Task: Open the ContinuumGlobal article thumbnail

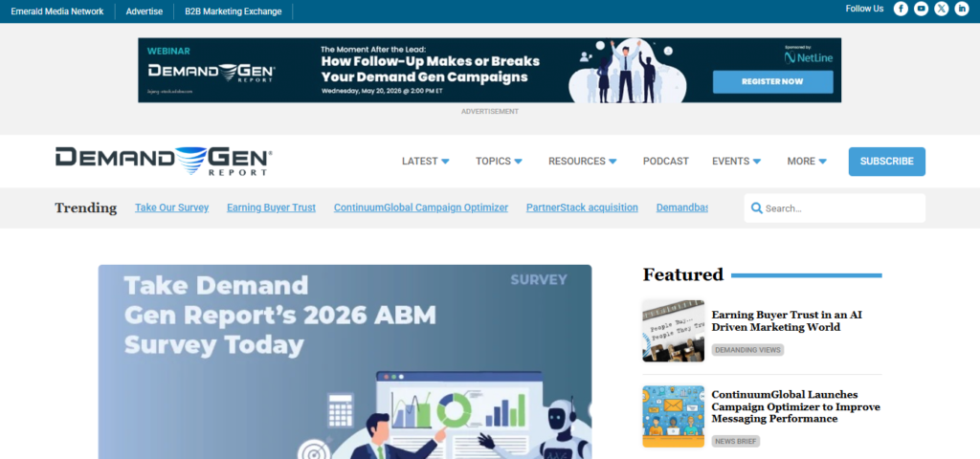Action: (x=673, y=416)
